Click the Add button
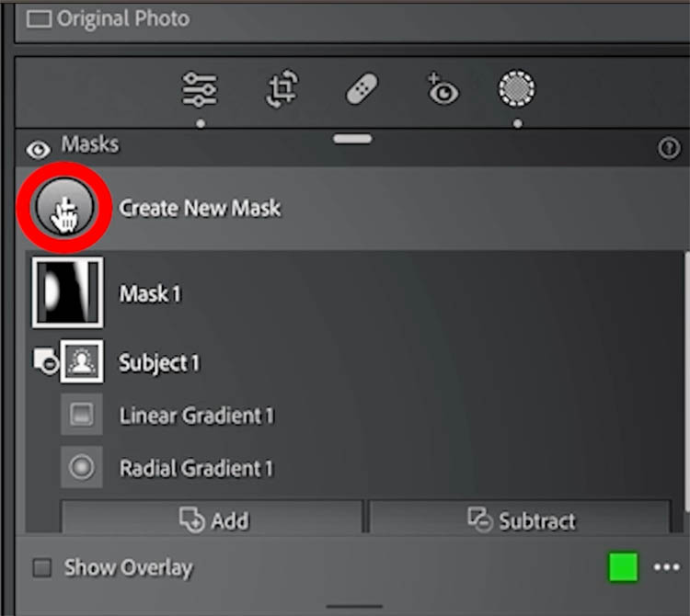This screenshot has height=616, width=690. tap(213, 518)
